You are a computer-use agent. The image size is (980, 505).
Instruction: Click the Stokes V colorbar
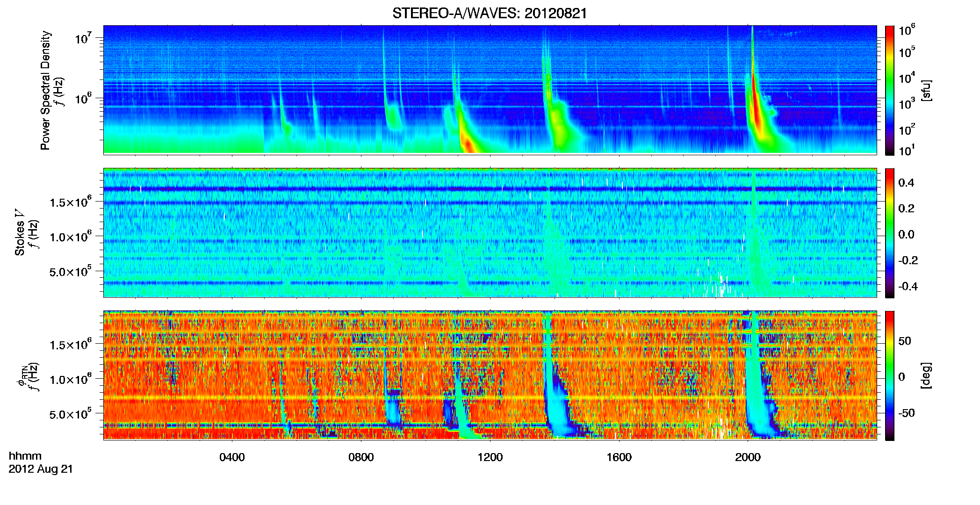click(890, 233)
